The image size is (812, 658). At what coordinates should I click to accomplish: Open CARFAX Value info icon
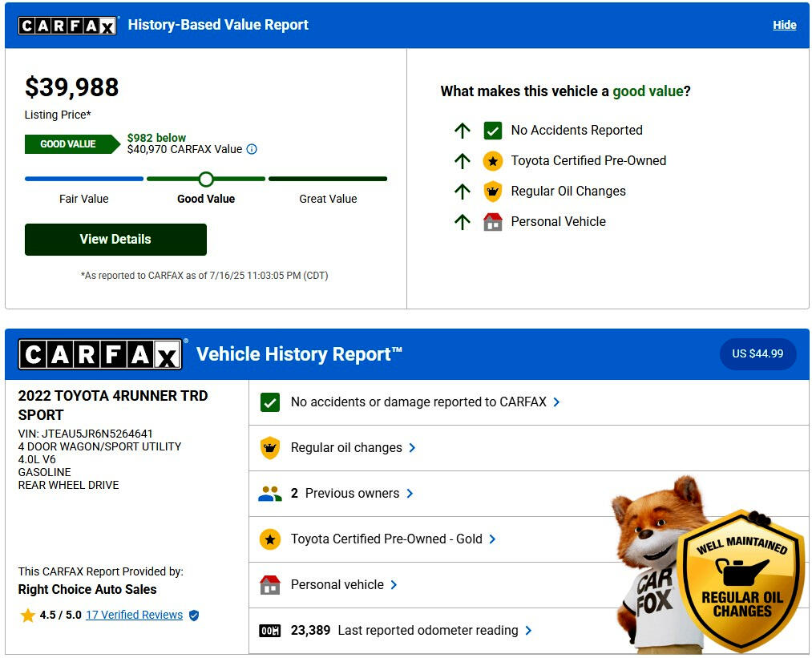[252, 150]
